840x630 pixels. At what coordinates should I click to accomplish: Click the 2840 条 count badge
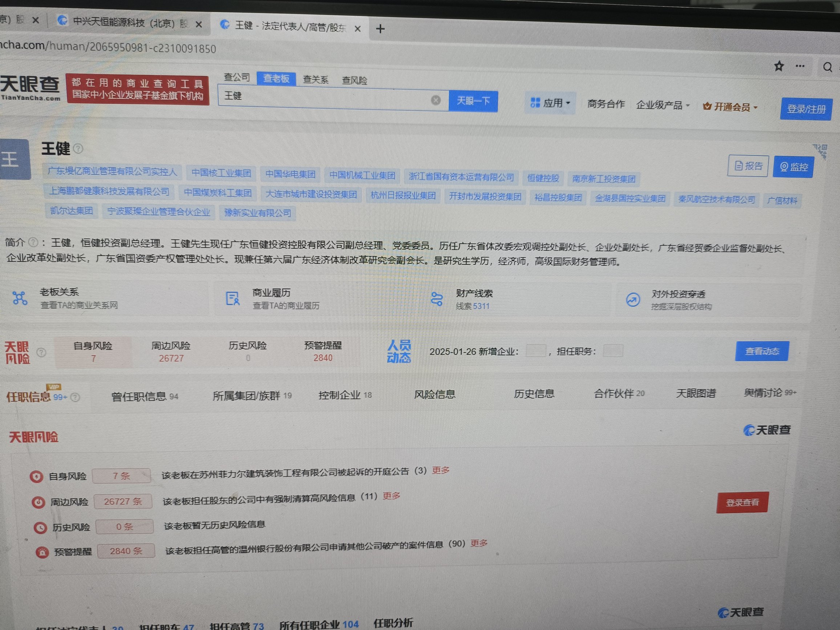pyautogui.click(x=126, y=551)
